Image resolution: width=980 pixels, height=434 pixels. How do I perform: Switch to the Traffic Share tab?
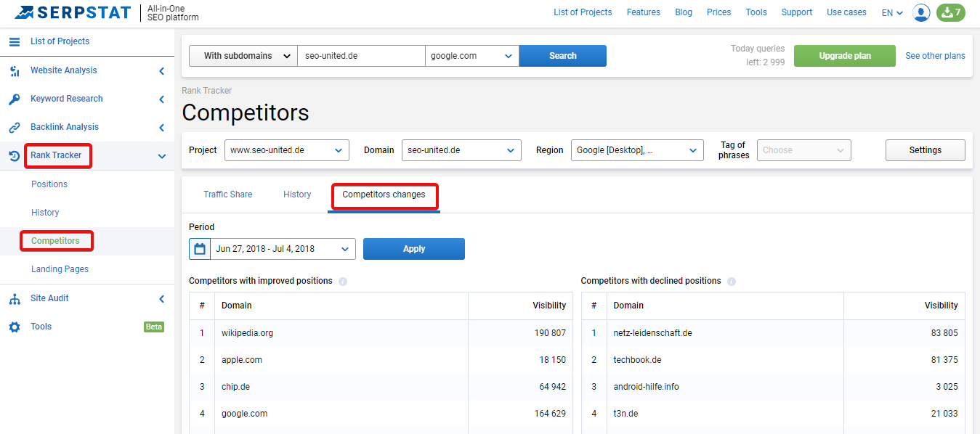228,195
